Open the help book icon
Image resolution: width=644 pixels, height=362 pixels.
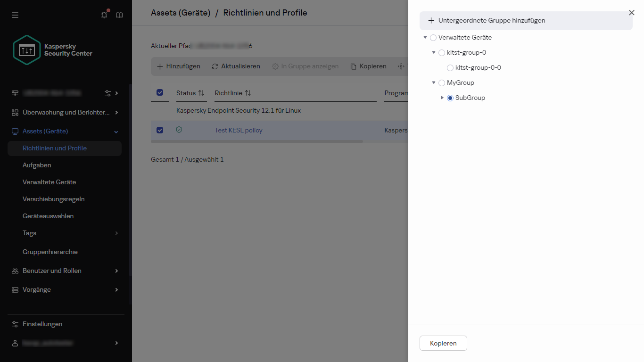click(119, 15)
